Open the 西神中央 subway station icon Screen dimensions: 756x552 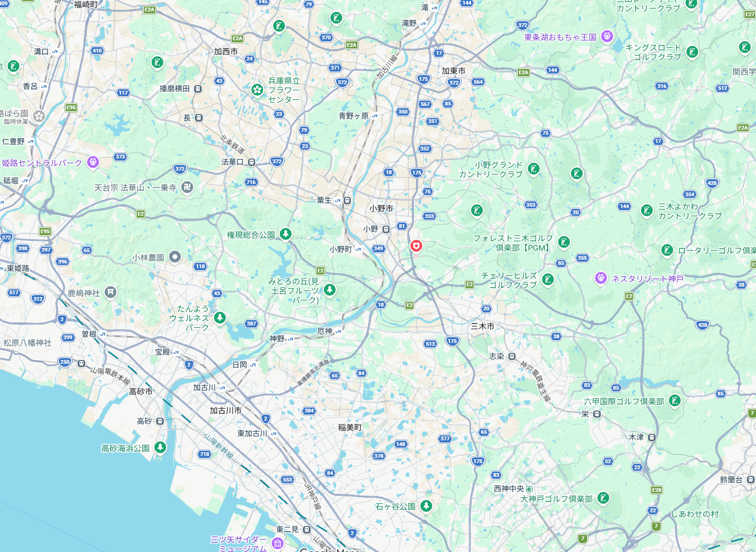[529, 489]
